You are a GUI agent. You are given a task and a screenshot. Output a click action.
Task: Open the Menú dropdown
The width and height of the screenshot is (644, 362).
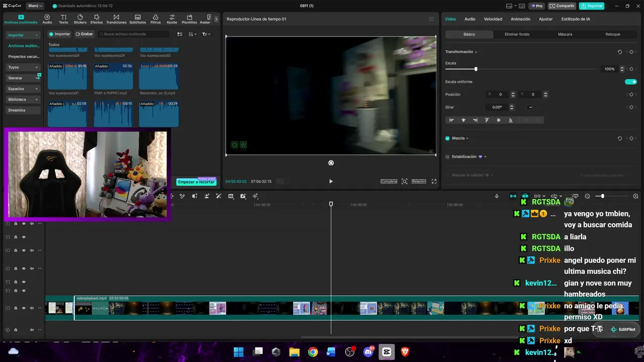click(35, 6)
